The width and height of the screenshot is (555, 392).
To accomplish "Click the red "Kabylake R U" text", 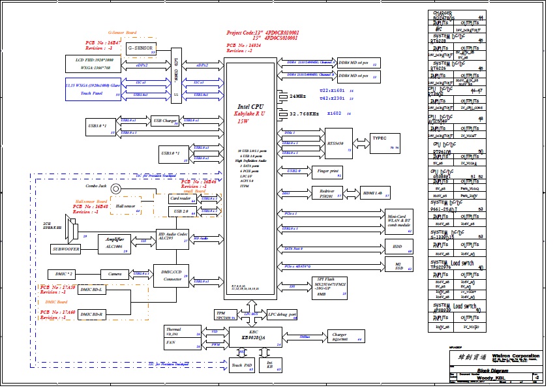I will click(249, 113).
